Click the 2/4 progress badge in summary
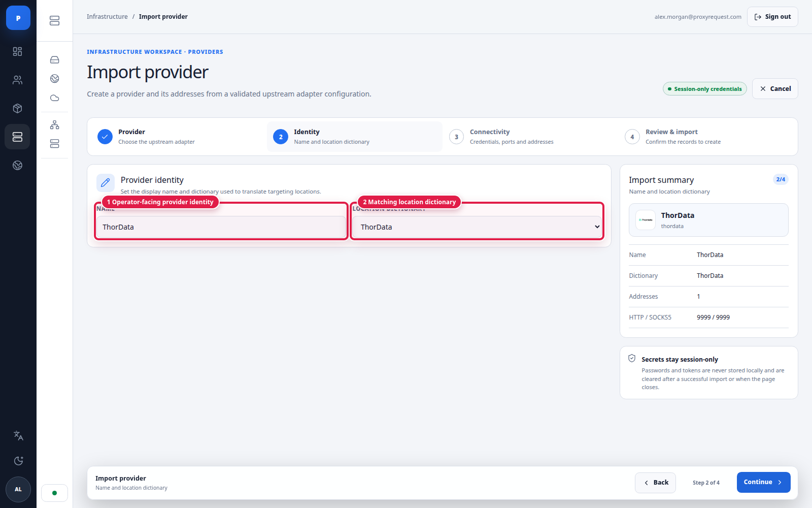This screenshot has width=812, height=508. [781, 179]
